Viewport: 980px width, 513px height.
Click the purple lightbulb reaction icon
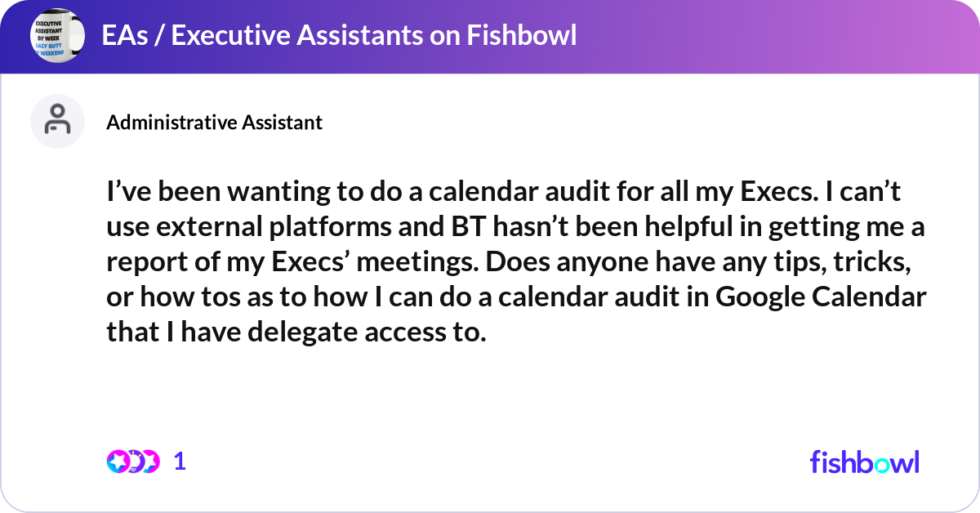pos(136,462)
